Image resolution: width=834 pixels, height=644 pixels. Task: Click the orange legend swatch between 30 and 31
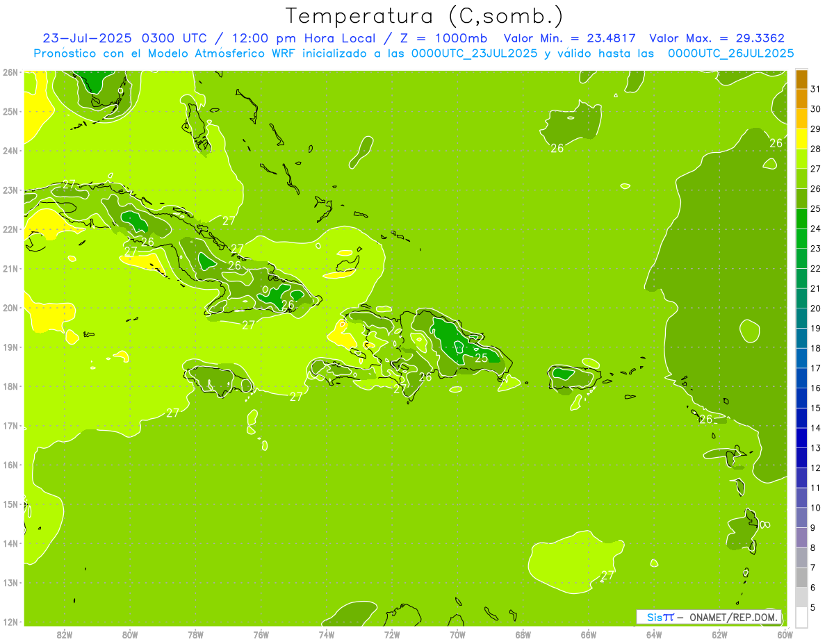click(x=801, y=99)
